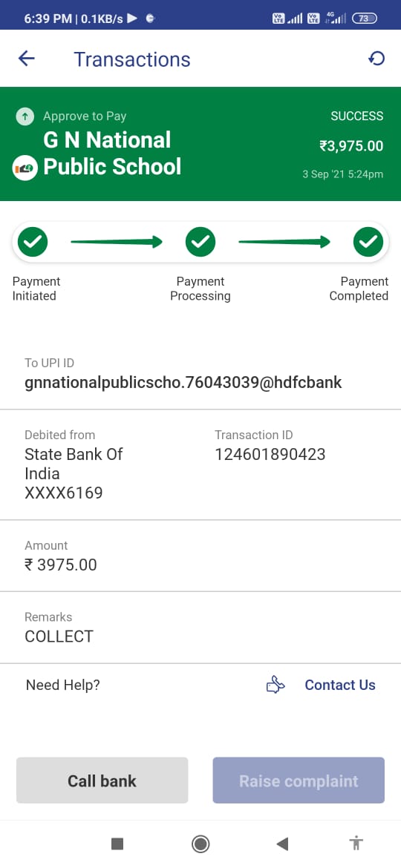Tap the State Bank Of India account

point(74,473)
